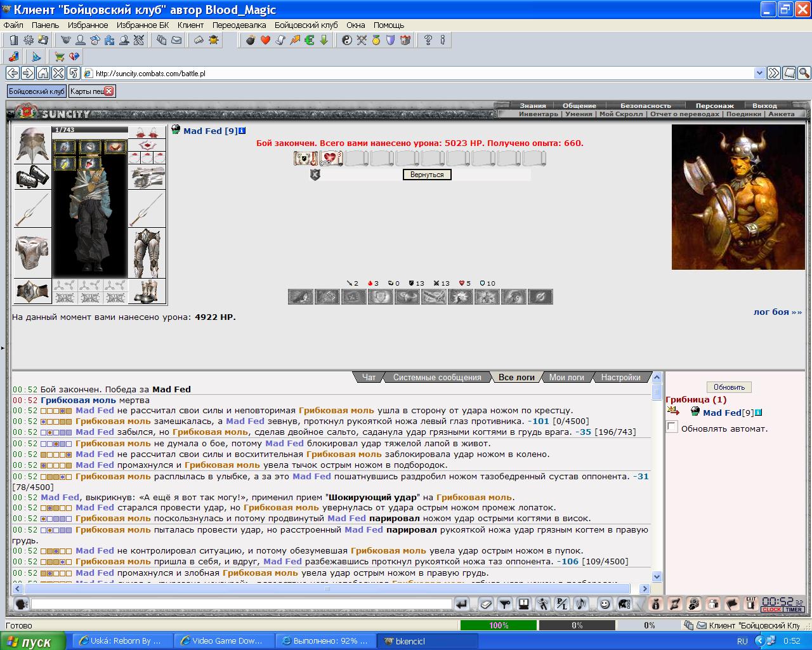812x650 pixels.
Task: Click the Знания header tab
Action: point(533,105)
